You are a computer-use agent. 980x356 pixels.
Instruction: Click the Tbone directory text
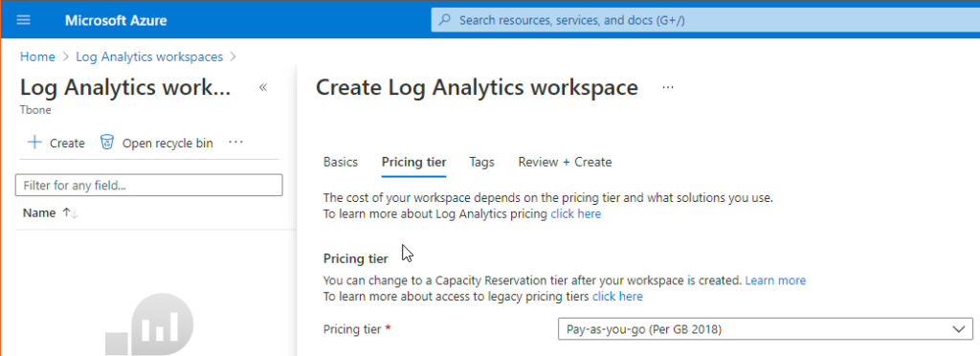(x=35, y=110)
